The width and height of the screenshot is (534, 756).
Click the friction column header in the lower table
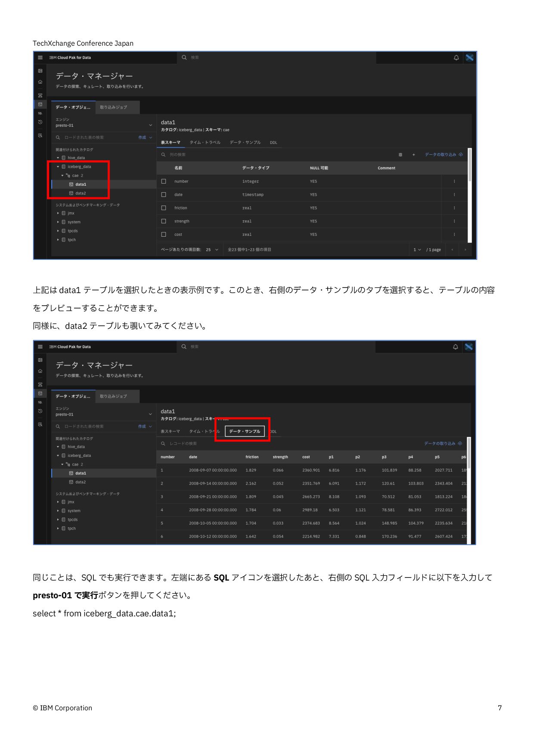coord(252,457)
